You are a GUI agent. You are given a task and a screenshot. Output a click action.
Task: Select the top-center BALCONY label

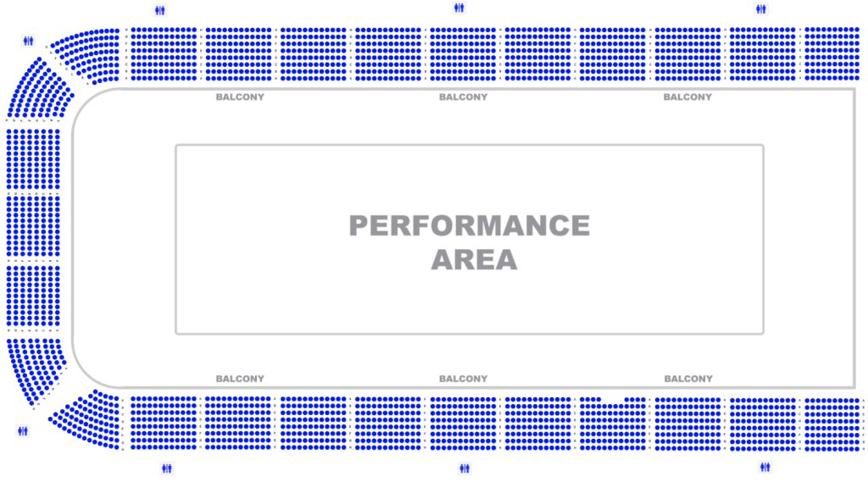point(464,97)
